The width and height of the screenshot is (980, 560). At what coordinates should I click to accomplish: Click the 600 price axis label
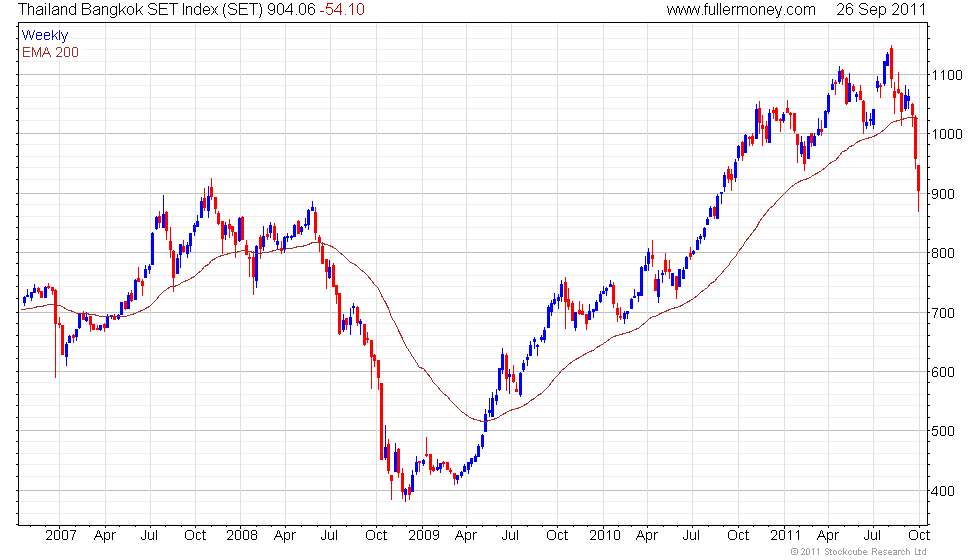click(x=943, y=372)
